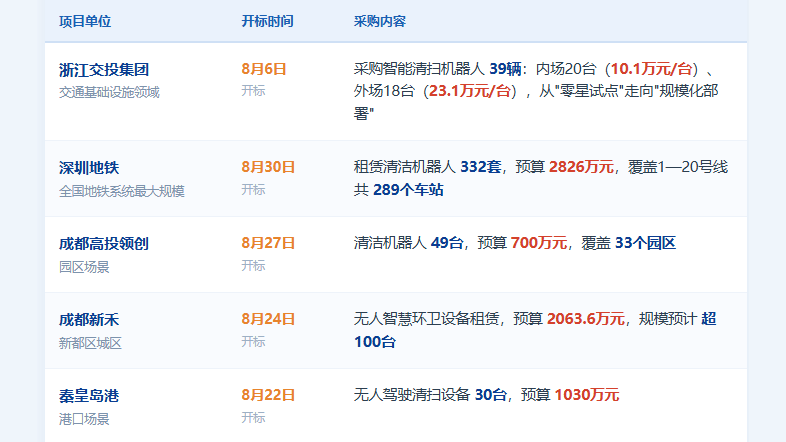Screen dimensions: 786x442
Task: Click the 港口场景 subtitle
Action: point(84,418)
